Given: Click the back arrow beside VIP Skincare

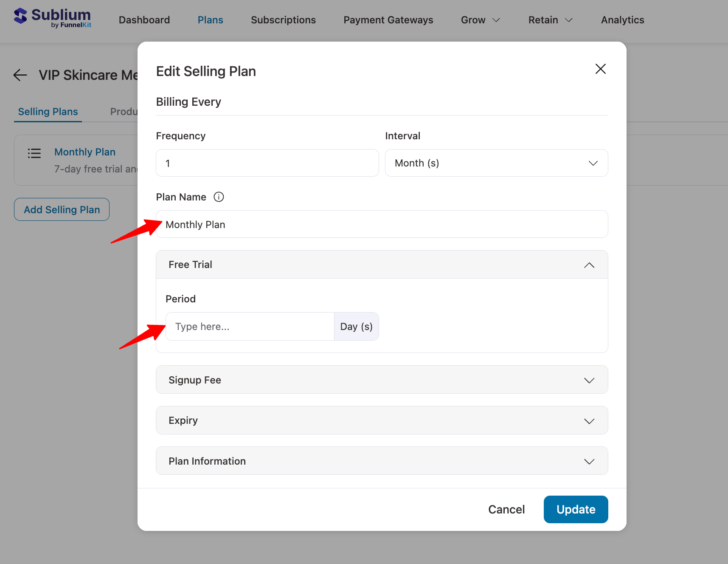Looking at the screenshot, I should [x=20, y=75].
